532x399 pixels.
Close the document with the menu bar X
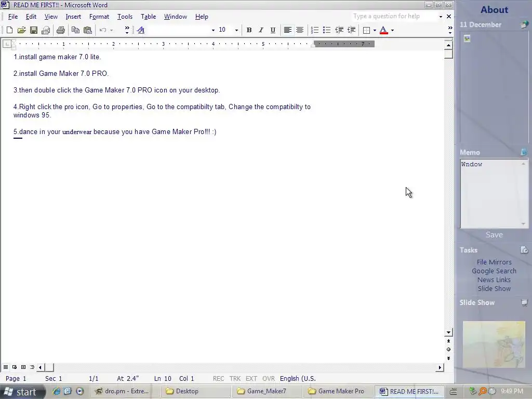pos(449,16)
